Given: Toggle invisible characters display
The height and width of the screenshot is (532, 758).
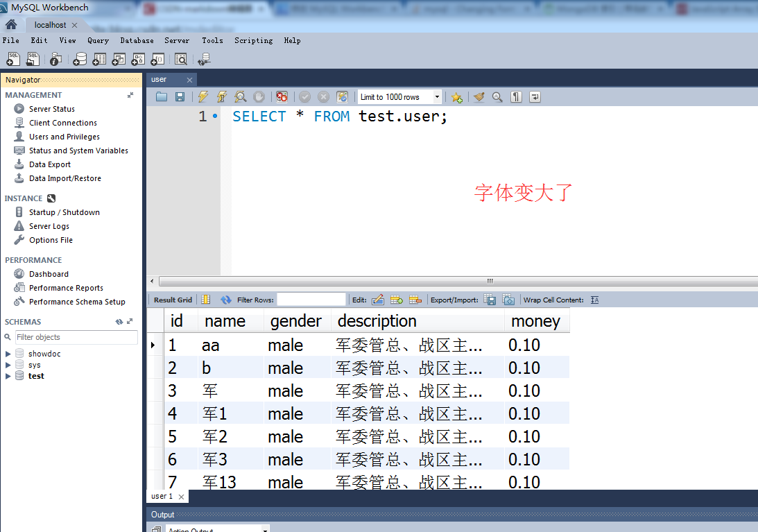Looking at the screenshot, I should (516, 96).
